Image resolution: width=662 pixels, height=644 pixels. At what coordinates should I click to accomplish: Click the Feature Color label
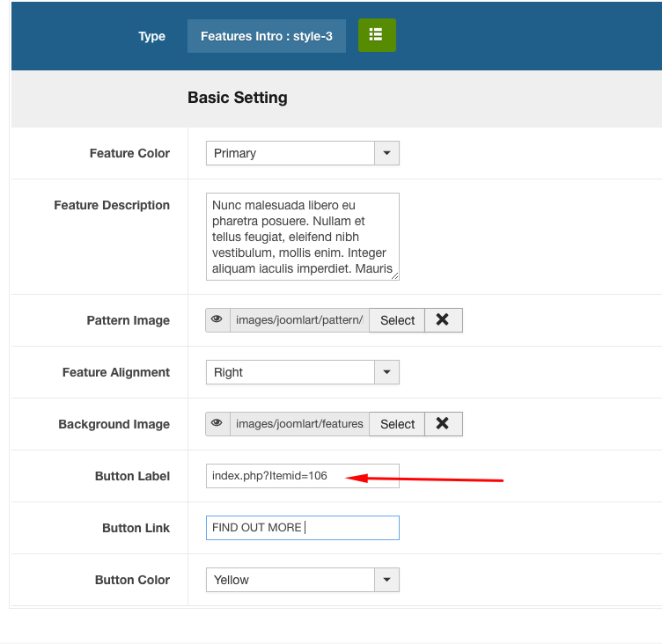point(129,153)
